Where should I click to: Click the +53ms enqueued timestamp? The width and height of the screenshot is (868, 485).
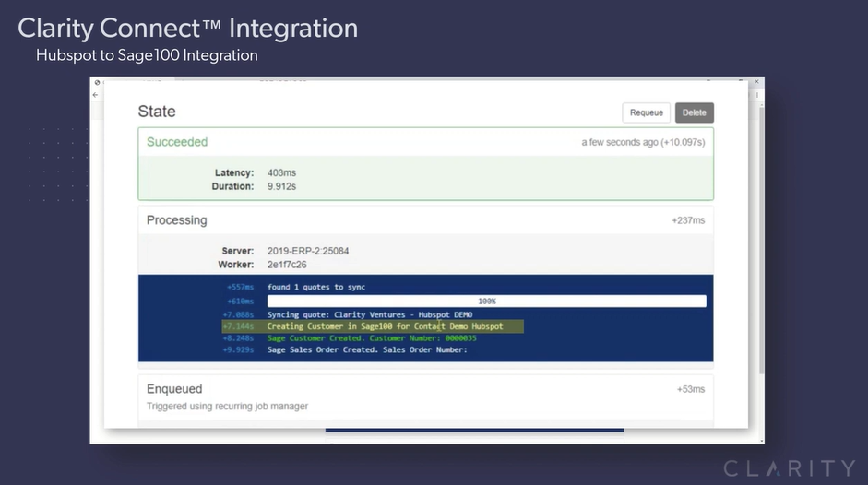coord(690,389)
